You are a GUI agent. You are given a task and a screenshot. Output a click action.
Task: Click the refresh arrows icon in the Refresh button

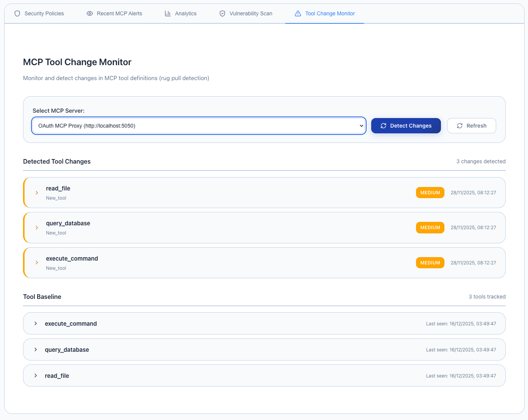click(x=460, y=125)
